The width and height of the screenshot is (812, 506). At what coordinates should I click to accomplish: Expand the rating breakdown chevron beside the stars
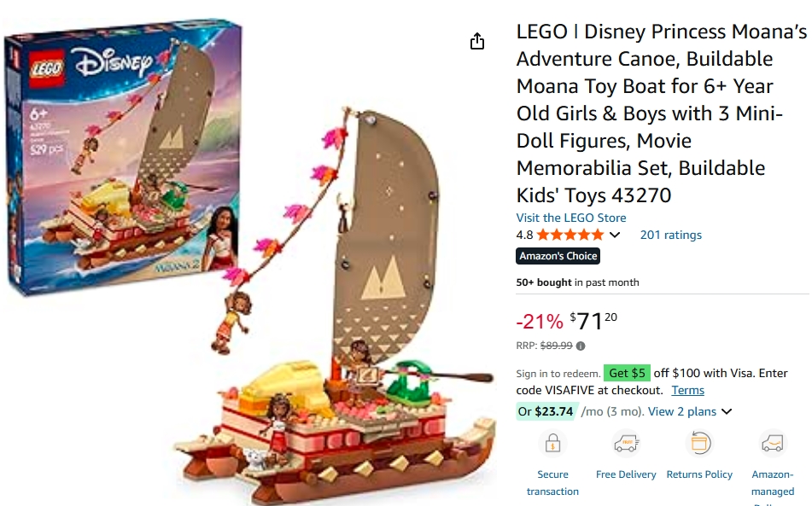615,236
